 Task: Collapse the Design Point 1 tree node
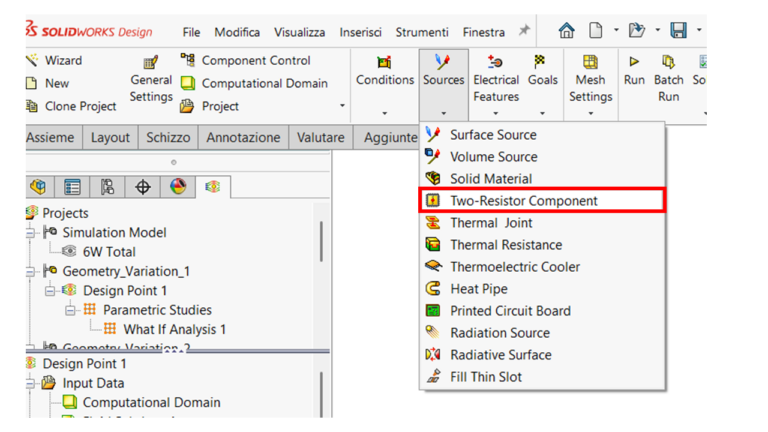pyautogui.click(x=49, y=291)
